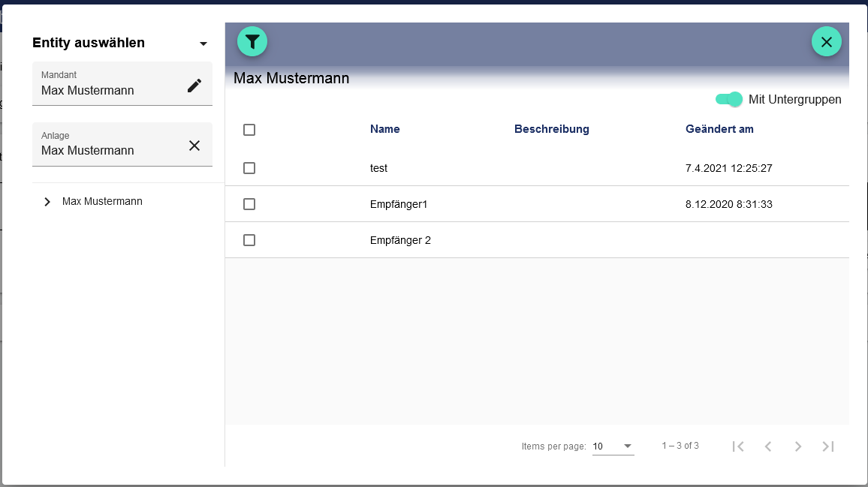The width and height of the screenshot is (868, 487).
Task: Click into the Mandant input field
Action: click(105, 91)
